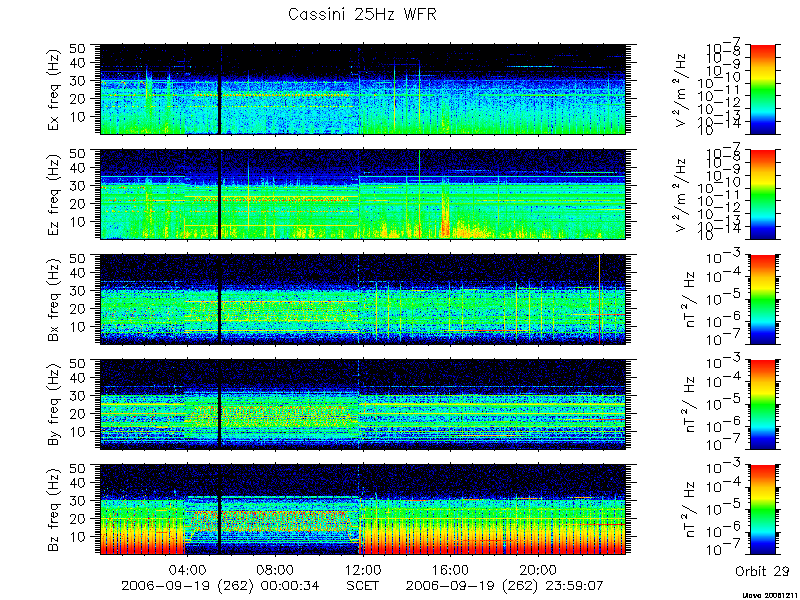
Task: Select the Ez frequency spectrogram panel
Action: tap(362, 194)
